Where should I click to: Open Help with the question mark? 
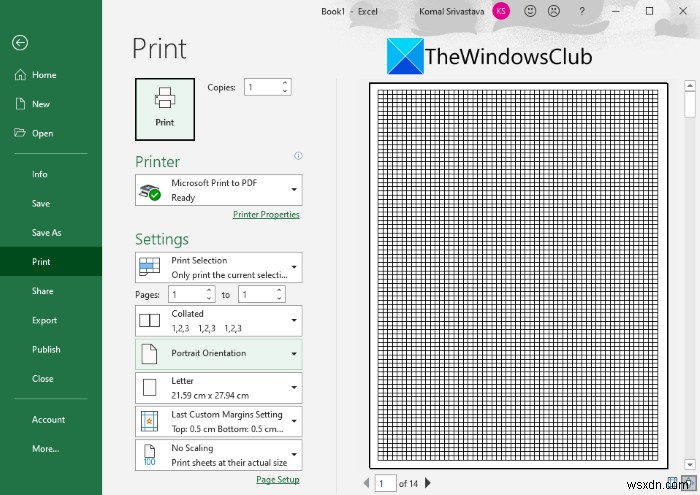582,11
